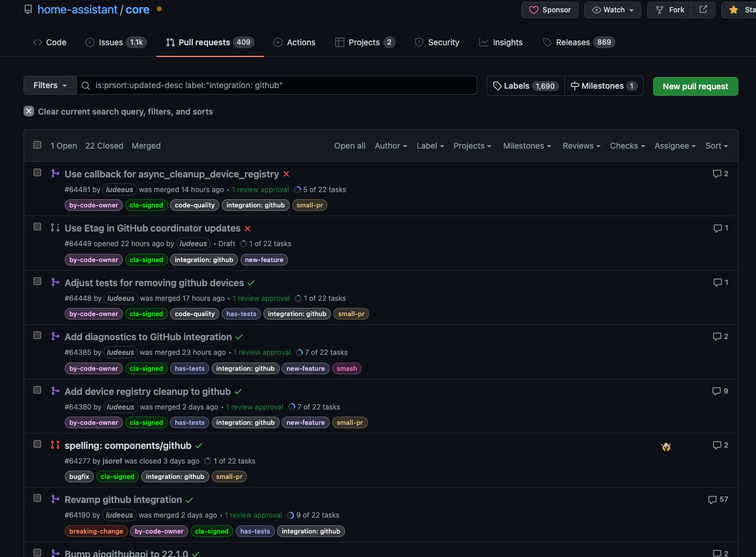Screen dimensions: 756x557
Task: Click failed check X on Use callback PR
Action: [x=286, y=174]
